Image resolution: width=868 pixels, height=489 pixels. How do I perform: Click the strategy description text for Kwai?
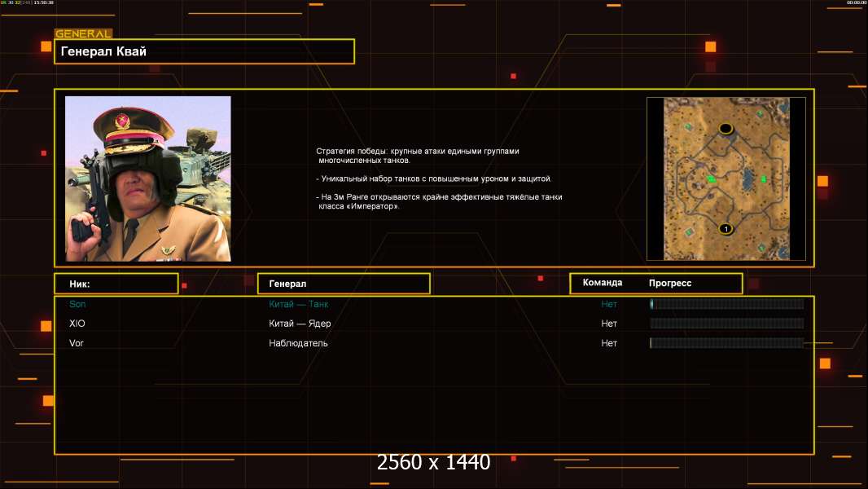click(x=438, y=178)
